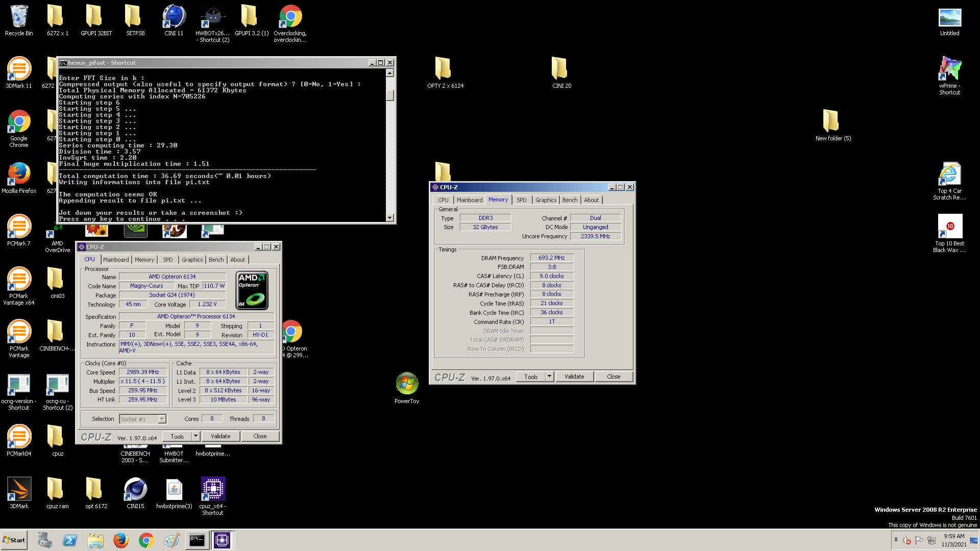This screenshot has width=980, height=551.
Task: Open the hwbotprime(3) java file
Action: (174, 493)
